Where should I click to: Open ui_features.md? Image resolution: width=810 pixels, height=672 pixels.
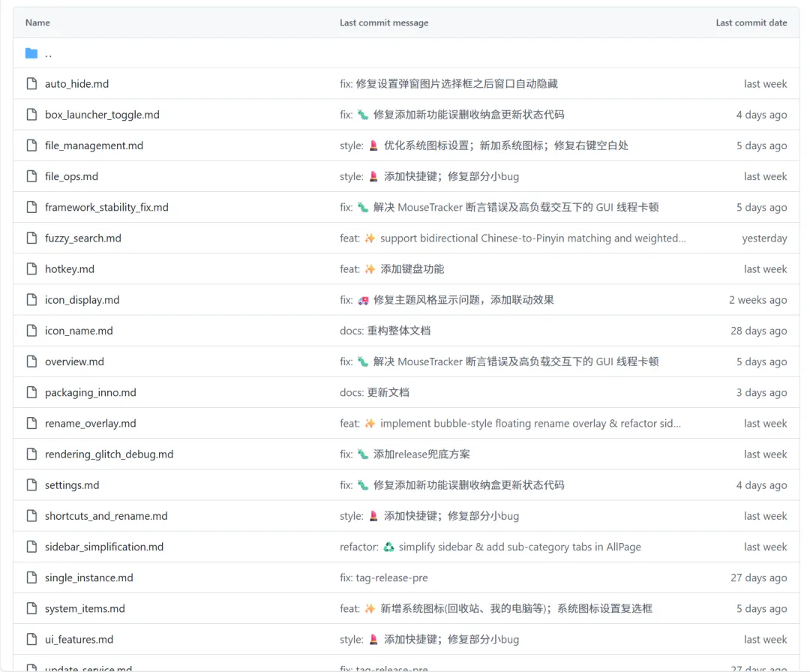pyautogui.click(x=79, y=640)
